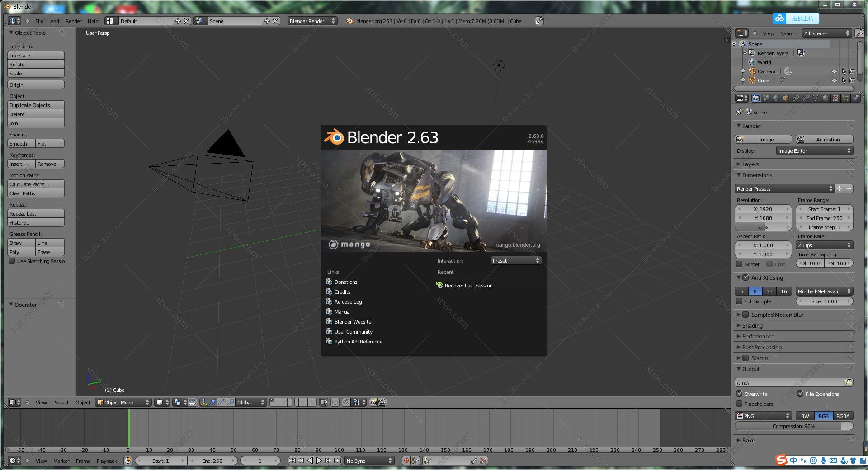This screenshot has width=868, height=470.
Task: Toggle Cube renderability camera icon in outliner
Action: click(x=852, y=80)
